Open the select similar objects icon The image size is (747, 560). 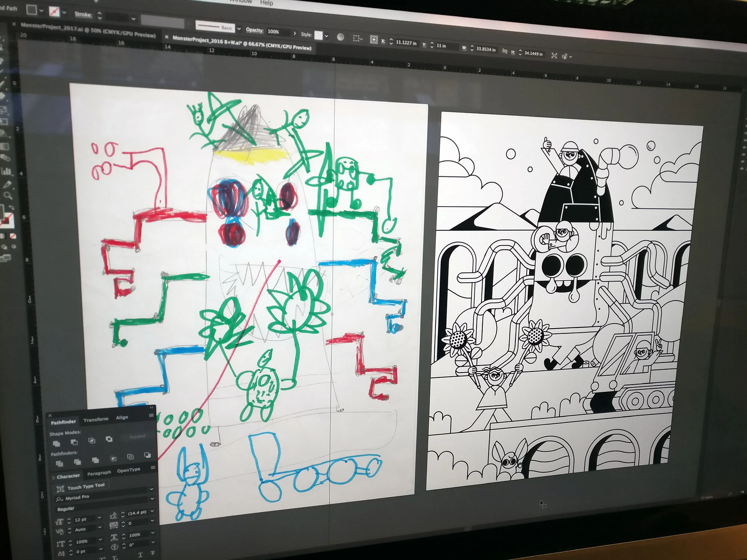point(566,56)
